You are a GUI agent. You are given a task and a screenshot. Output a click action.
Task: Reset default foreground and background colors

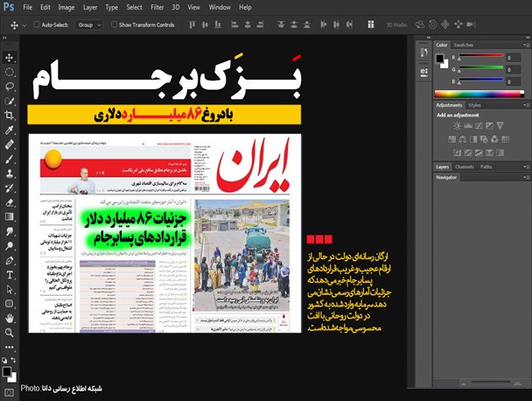(x=4, y=360)
